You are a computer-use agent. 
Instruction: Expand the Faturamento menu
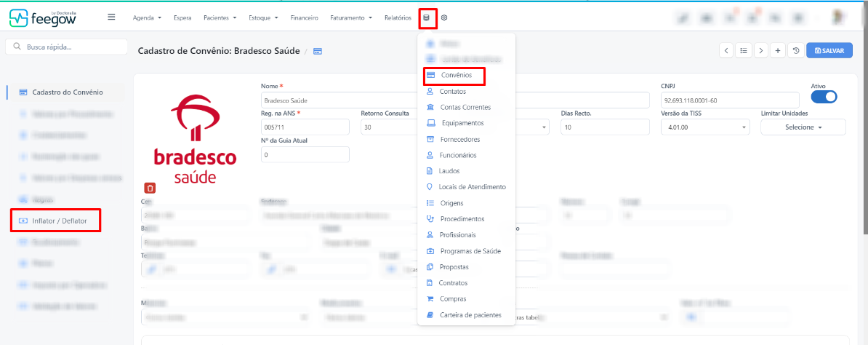tap(351, 17)
